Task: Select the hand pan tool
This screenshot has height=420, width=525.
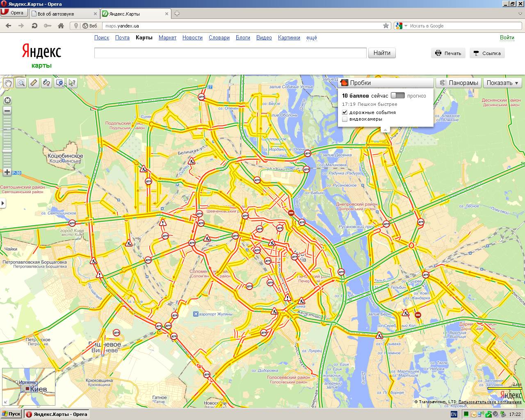Action: point(8,83)
